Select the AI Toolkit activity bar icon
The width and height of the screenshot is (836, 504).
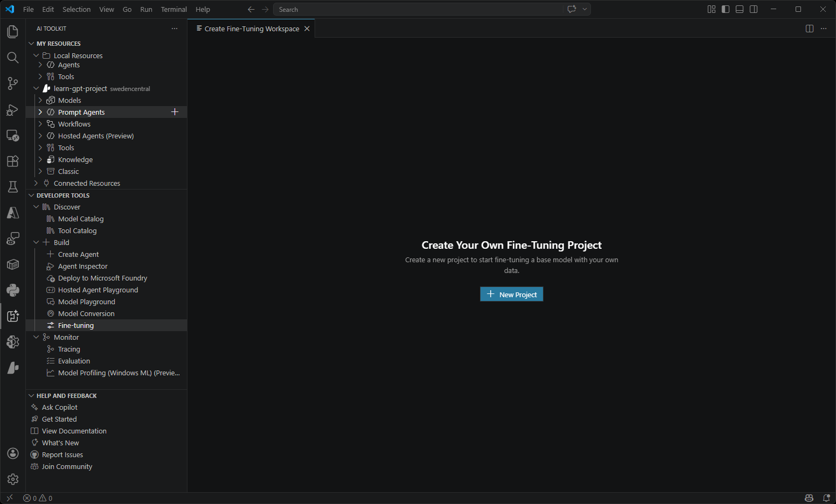pyautogui.click(x=13, y=316)
